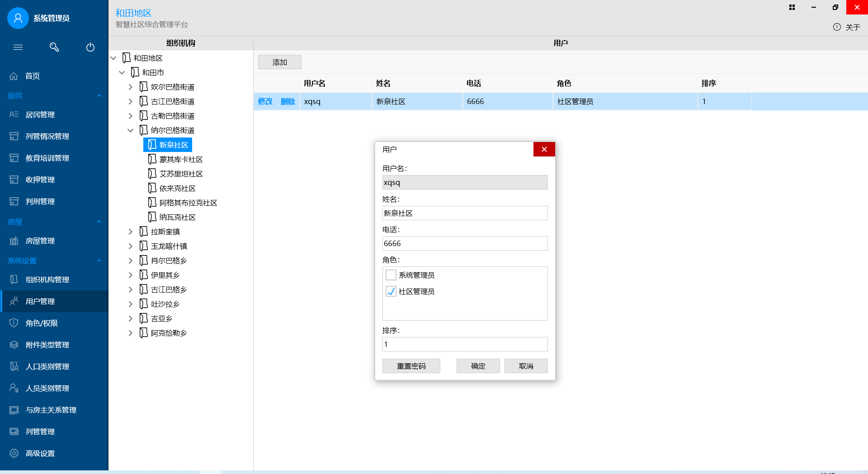Open 组织机构管理 in sidebar
The image size is (868, 474).
[47, 280]
